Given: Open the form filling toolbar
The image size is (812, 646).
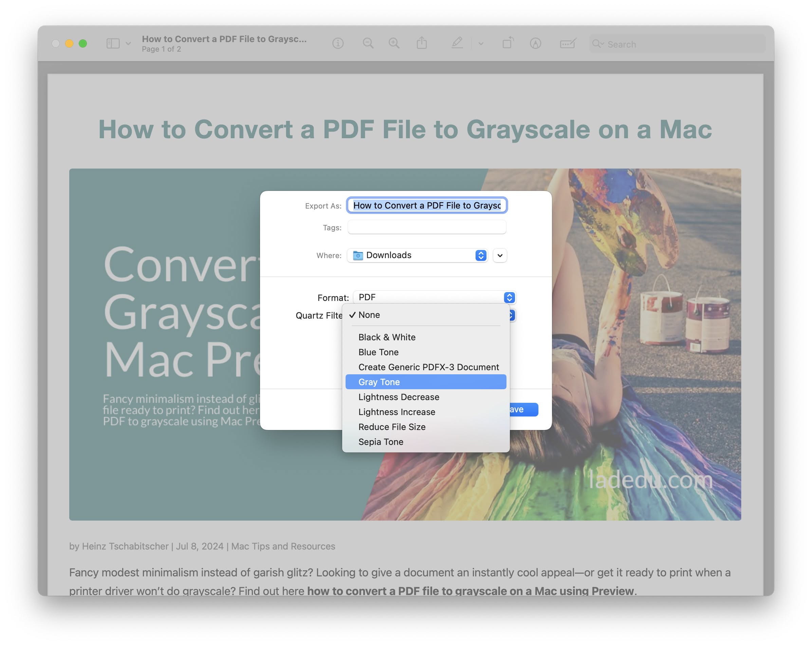Looking at the screenshot, I should [x=568, y=44].
